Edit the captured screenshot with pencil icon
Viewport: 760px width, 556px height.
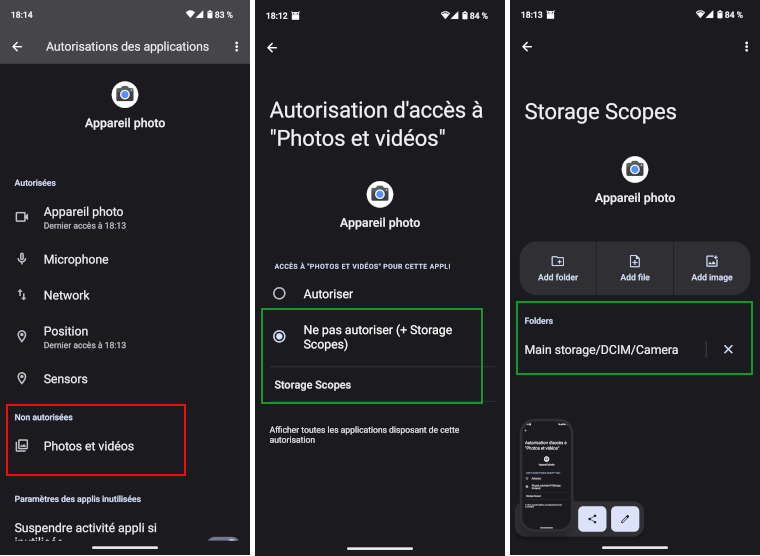(625, 519)
